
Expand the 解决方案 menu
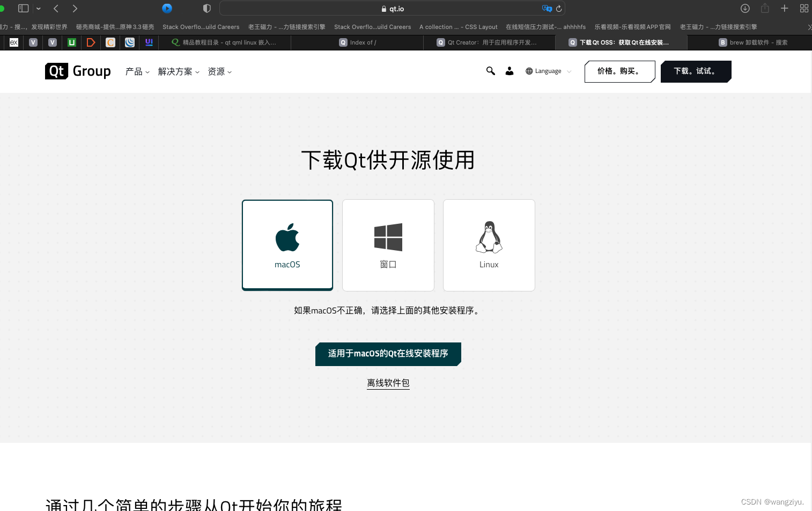click(179, 71)
